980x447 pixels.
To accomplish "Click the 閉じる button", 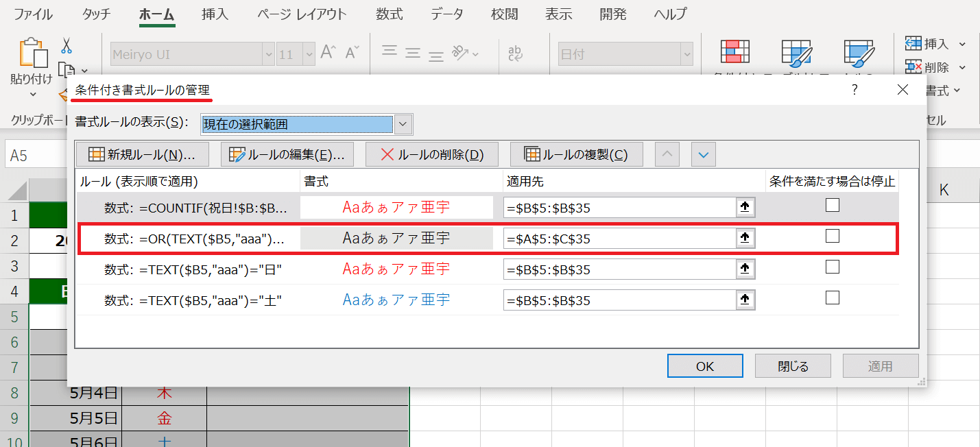I will click(x=793, y=366).
